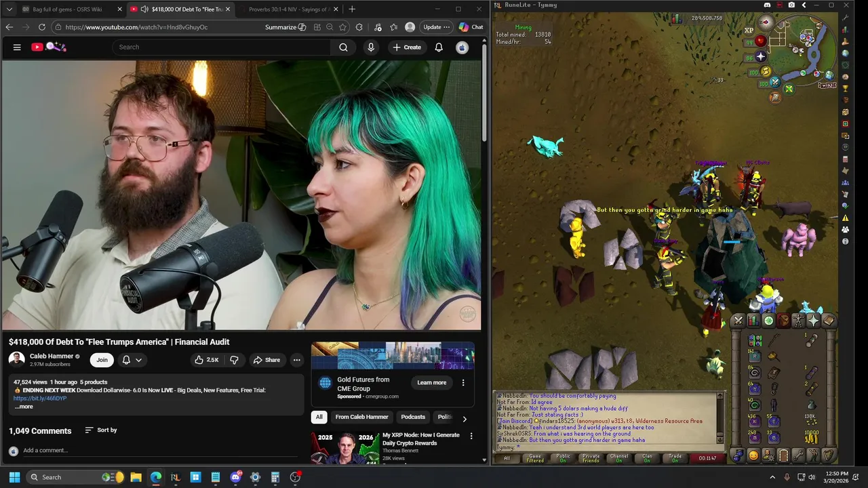Screen dimensions: 868x488
Task: Open the Account Management tab in game
Action: click(x=768, y=455)
